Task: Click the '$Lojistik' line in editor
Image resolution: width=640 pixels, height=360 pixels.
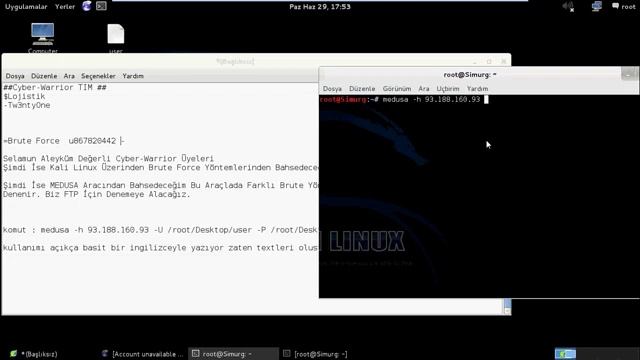Action: pos(24,96)
